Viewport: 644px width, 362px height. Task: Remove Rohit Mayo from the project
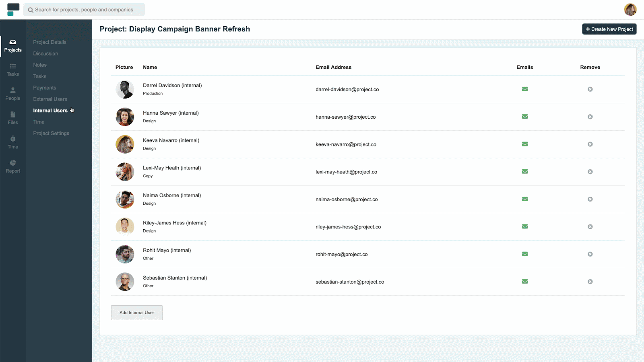pos(590,254)
